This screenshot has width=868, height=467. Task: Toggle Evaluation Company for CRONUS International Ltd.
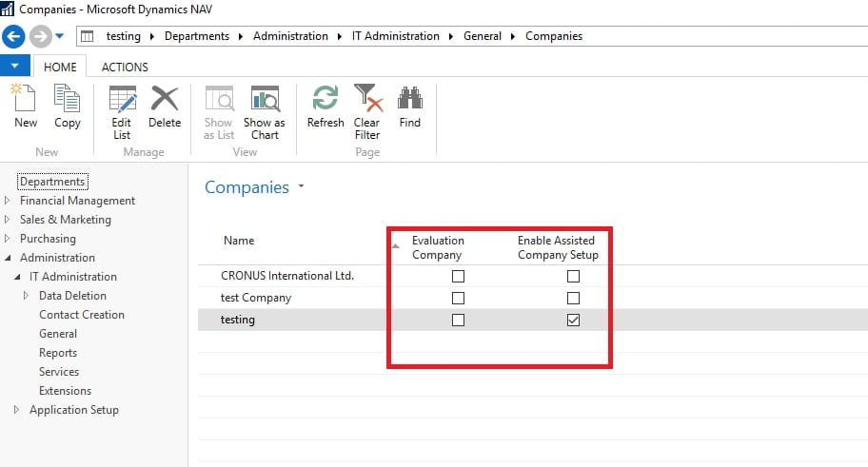(458, 276)
